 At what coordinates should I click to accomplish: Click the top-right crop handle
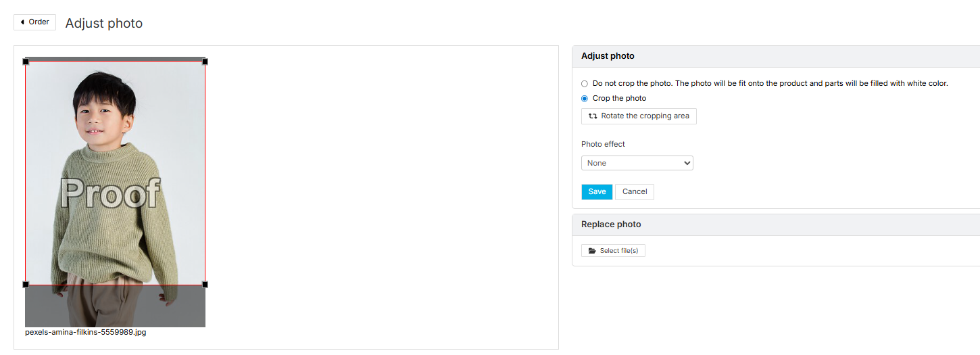pos(205,62)
